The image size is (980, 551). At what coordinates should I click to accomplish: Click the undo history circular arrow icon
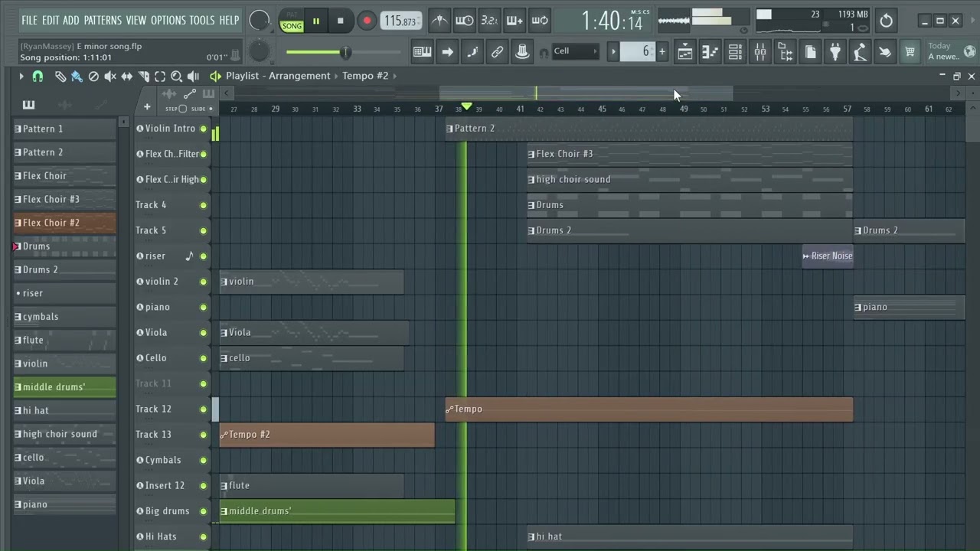coord(886,21)
